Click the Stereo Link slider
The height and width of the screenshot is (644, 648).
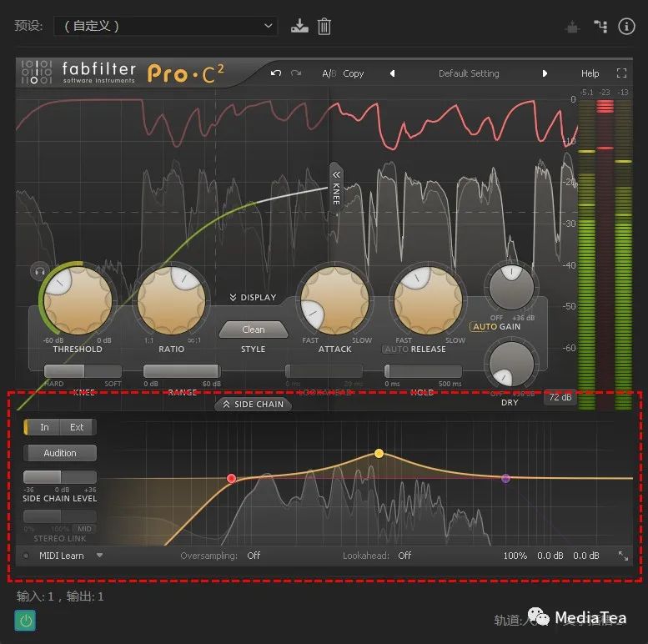[60, 516]
